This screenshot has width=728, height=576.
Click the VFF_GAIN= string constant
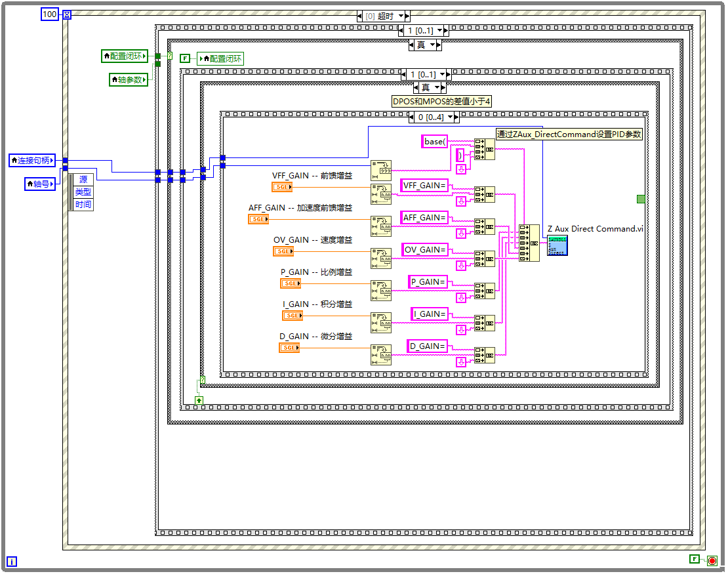424,186
